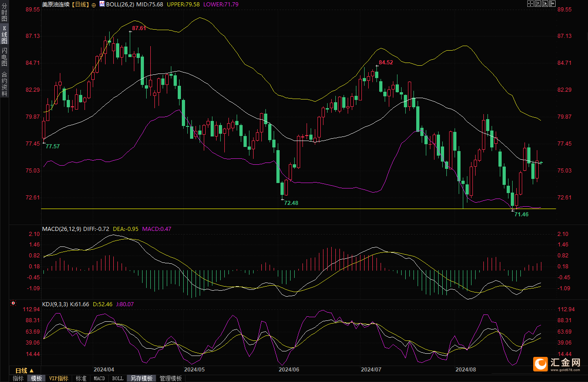Viewport: 588px width, 382px height.
Task: Expand the 日线 period selector
Action: (24, 371)
